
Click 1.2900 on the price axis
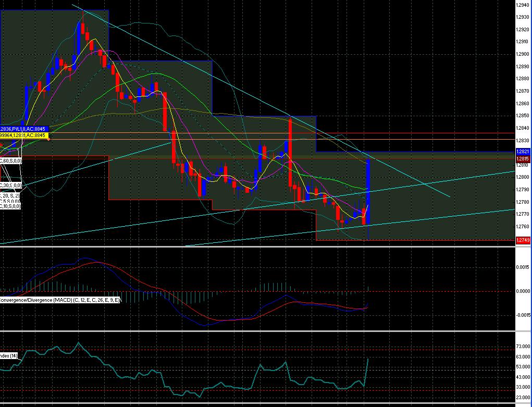point(522,54)
